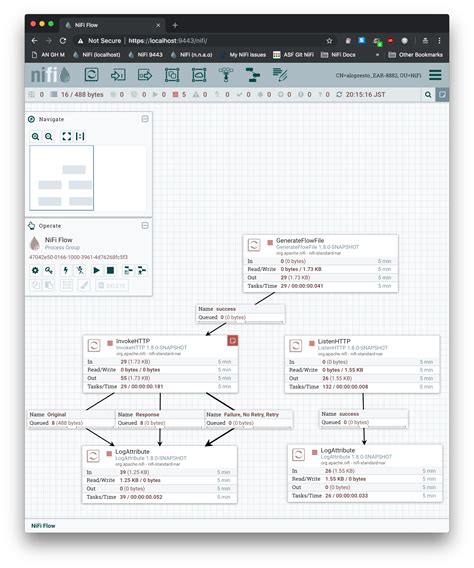Click the Start play button in Operate panel
This screenshot has width=474, height=568.
tap(96, 270)
